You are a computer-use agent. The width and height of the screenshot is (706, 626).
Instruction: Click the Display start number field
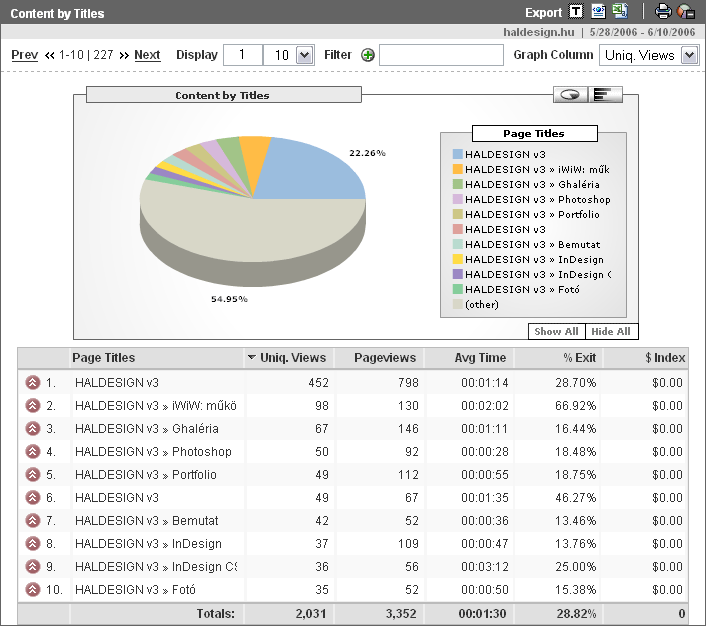[242, 55]
